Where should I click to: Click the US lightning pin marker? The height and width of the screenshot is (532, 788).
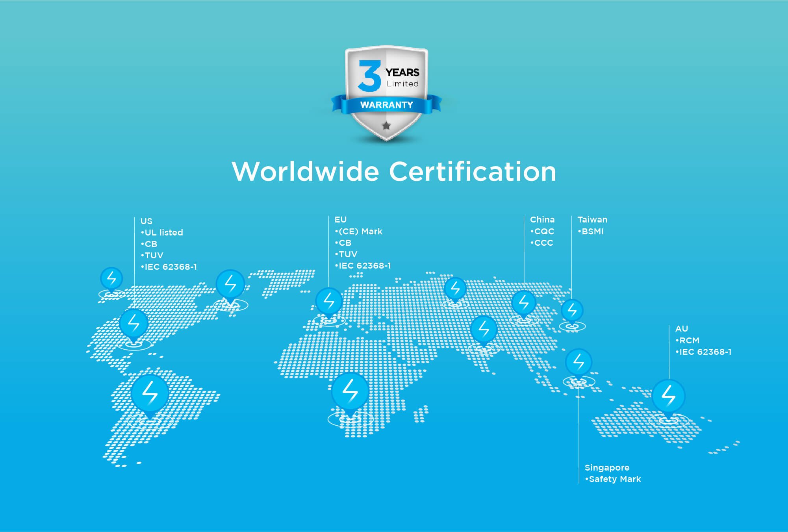134,324
